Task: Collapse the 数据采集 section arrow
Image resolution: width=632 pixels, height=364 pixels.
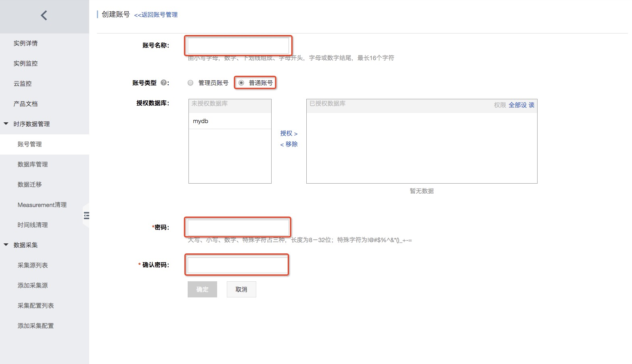Action: 6,245
